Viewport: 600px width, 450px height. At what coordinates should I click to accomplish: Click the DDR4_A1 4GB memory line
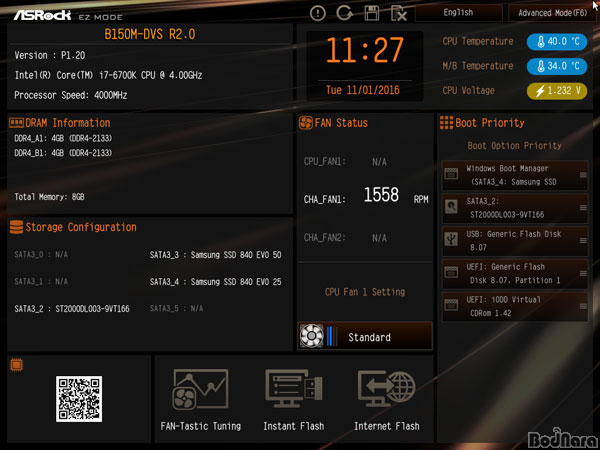(63, 138)
